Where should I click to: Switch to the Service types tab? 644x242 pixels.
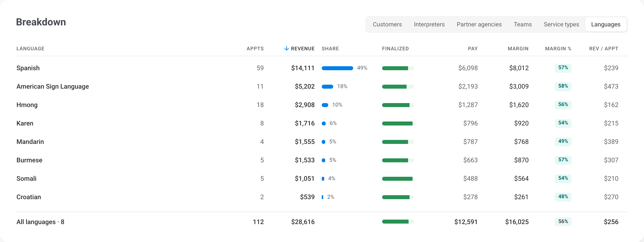561,24
